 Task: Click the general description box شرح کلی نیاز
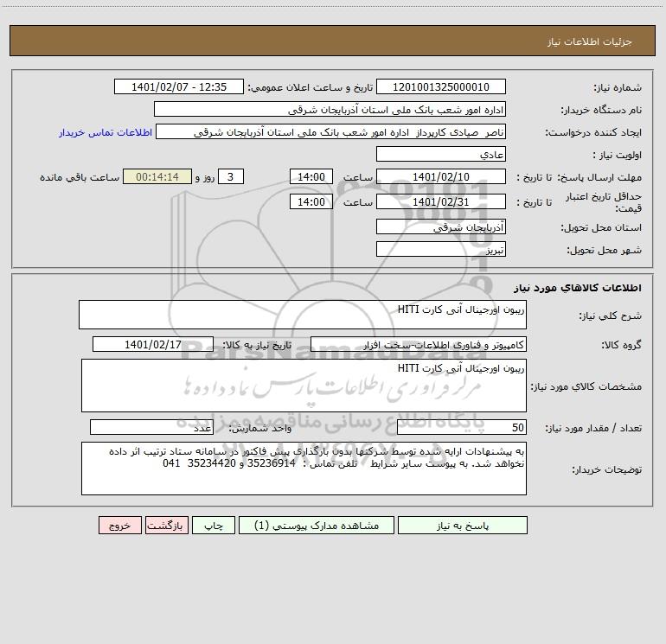tap(303, 315)
